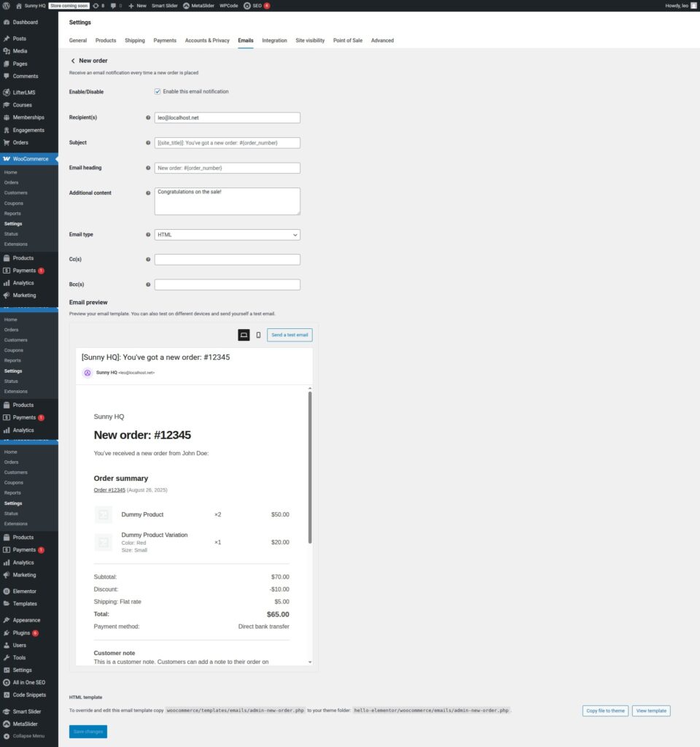
Task: Toggle Enable this email notification checkbox
Action: [157, 92]
